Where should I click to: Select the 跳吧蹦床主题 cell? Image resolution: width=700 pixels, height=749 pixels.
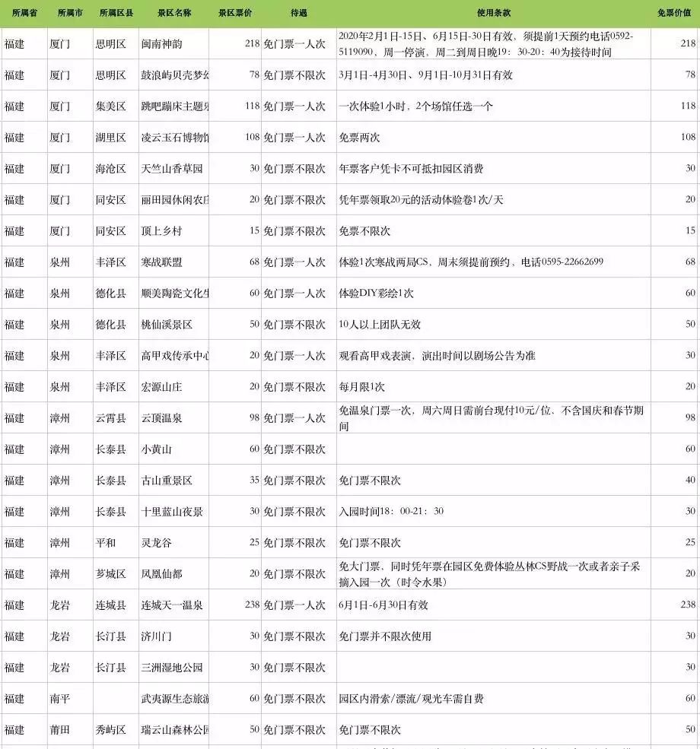175,106
